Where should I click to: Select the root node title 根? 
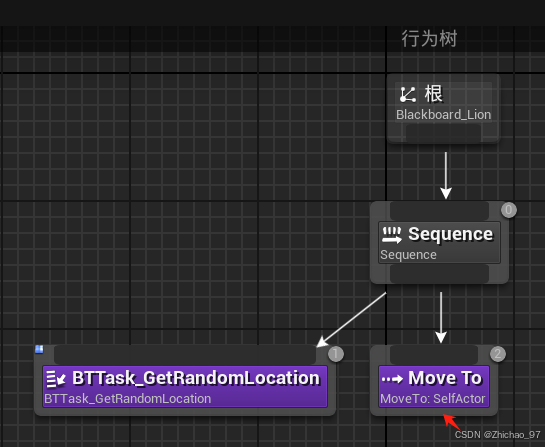(433, 94)
